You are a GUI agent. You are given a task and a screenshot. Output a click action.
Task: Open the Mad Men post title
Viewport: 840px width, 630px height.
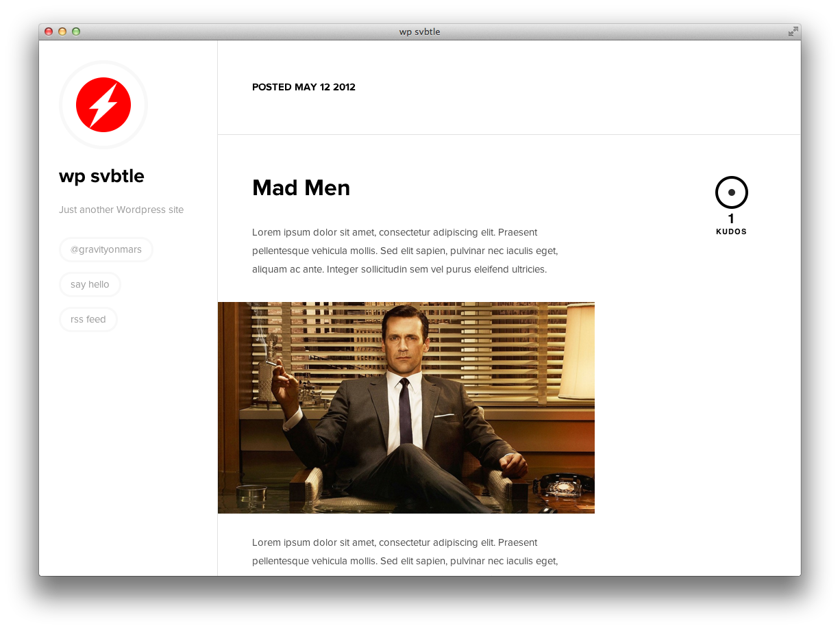301,188
